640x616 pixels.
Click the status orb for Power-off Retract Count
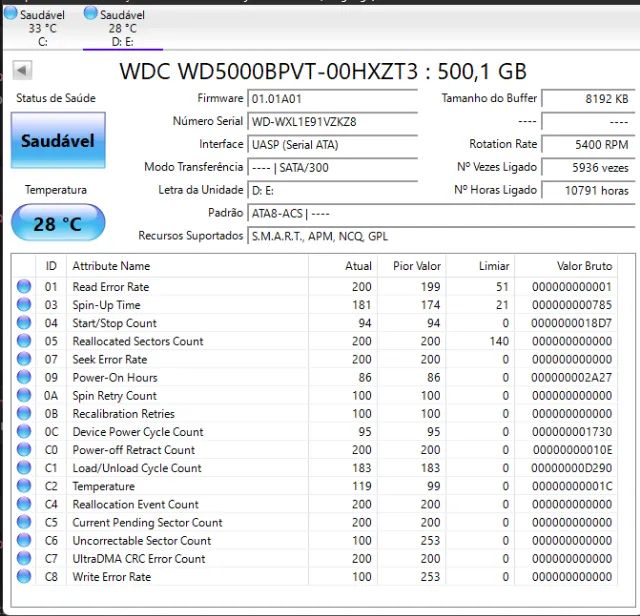click(24, 449)
